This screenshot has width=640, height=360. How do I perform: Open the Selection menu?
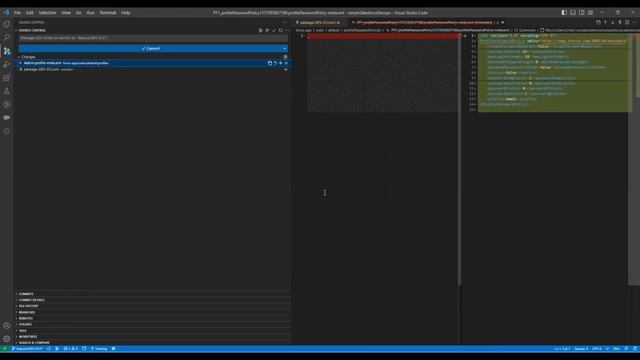click(47, 13)
